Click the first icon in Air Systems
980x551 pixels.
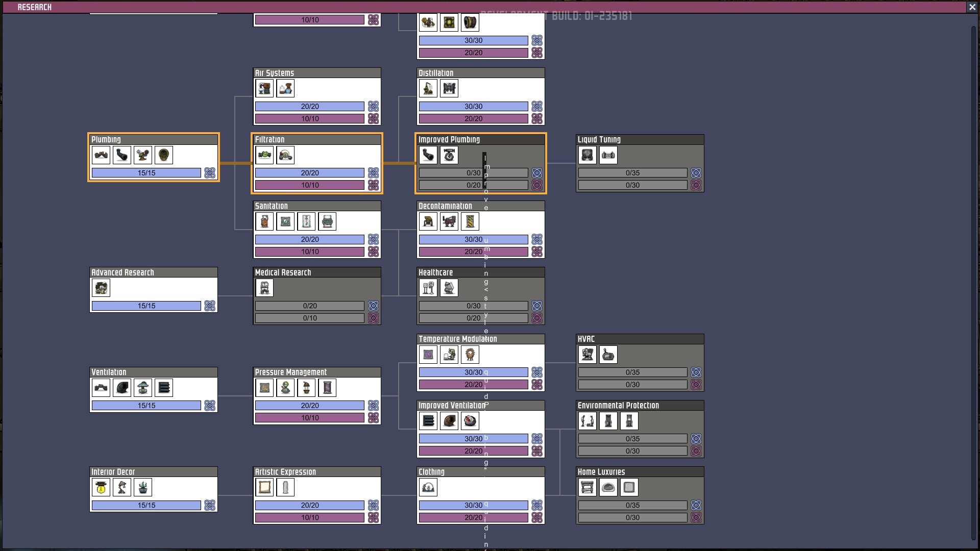pyautogui.click(x=264, y=89)
